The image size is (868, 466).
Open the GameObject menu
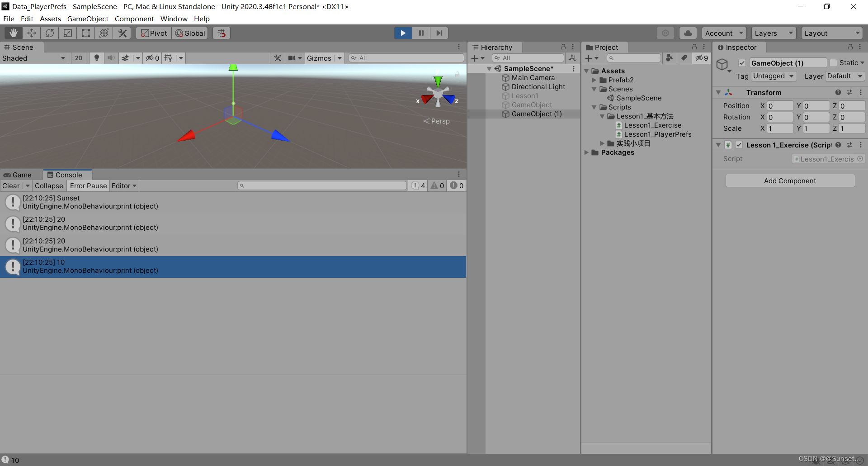tap(88, 19)
